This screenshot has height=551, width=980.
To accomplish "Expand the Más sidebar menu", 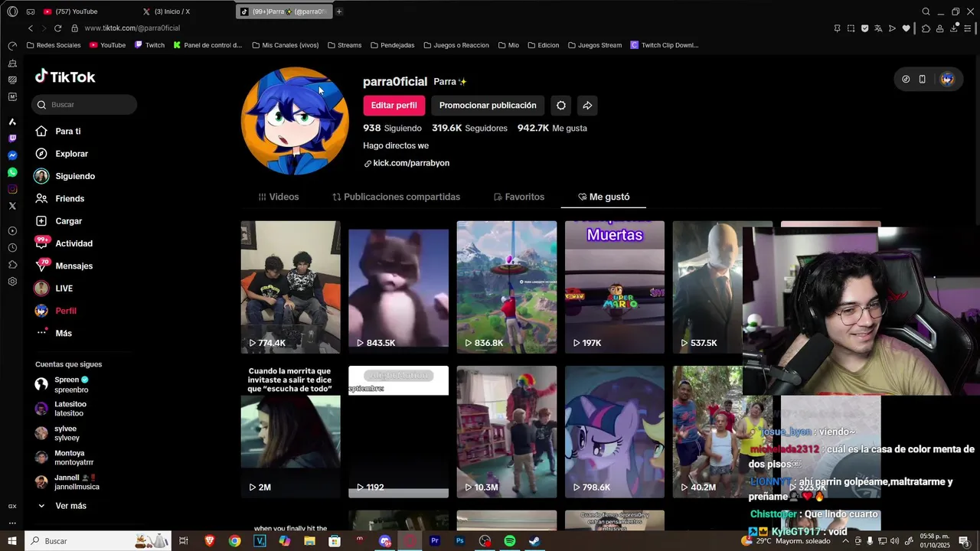I will pos(54,333).
